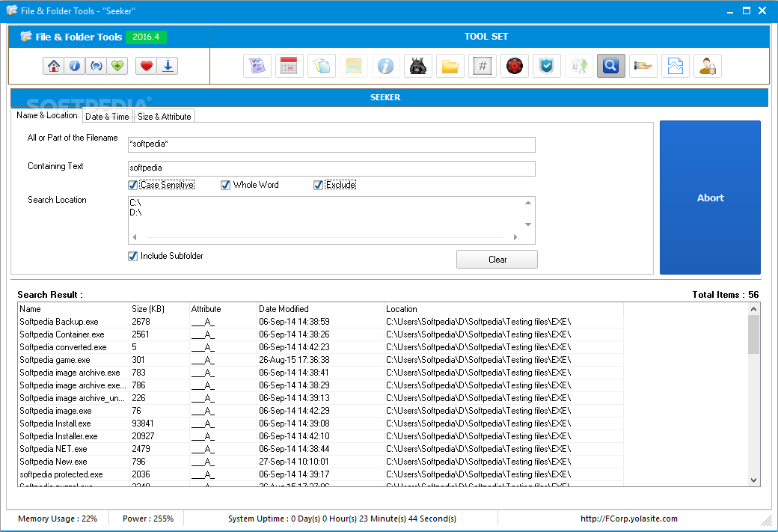
Task: Select the softpedia protected.exe row
Action: 320,474
